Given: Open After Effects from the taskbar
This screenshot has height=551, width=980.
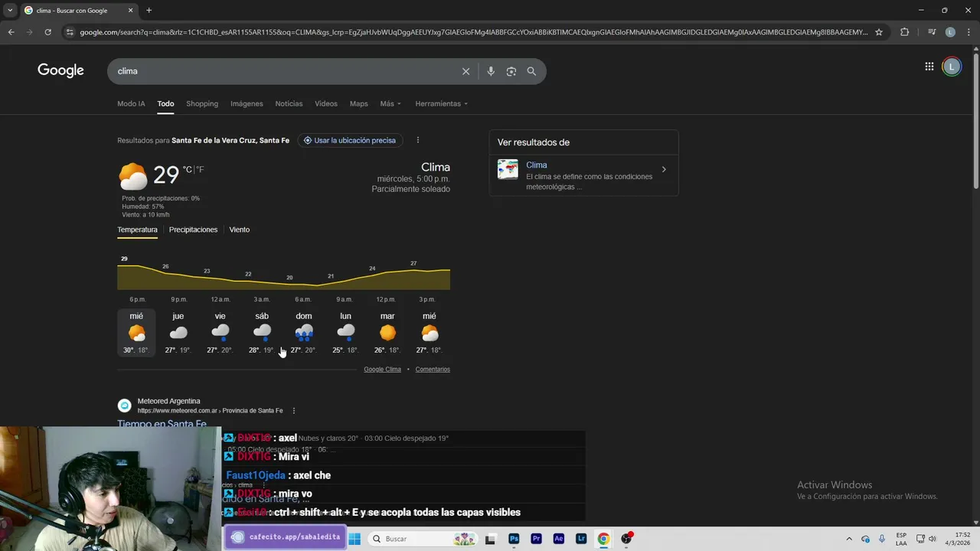Looking at the screenshot, I should click(558, 539).
